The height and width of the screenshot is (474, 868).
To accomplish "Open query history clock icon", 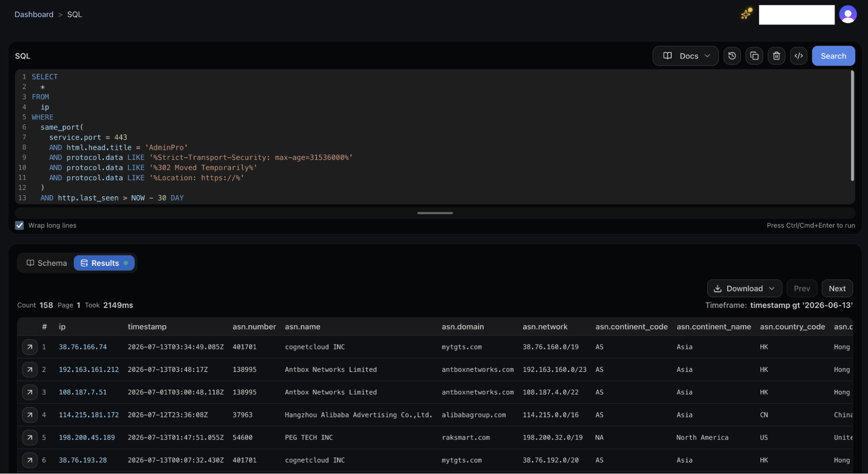I will click(732, 56).
